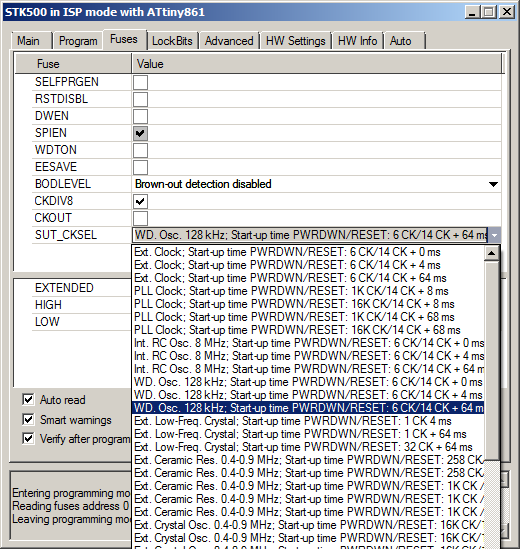Click the SUT_CKSEL combo box value
The width and height of the screenshot is (520, 549).
click(310, 235)
